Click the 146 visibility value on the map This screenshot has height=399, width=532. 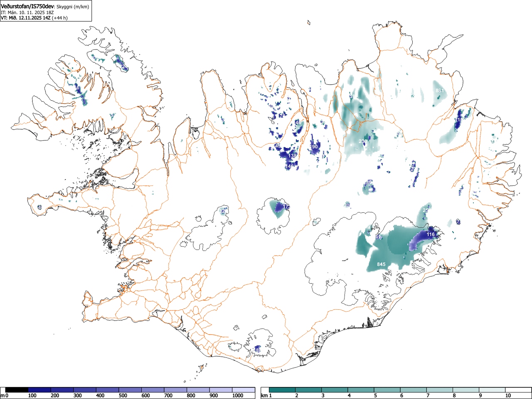(290, 166)
